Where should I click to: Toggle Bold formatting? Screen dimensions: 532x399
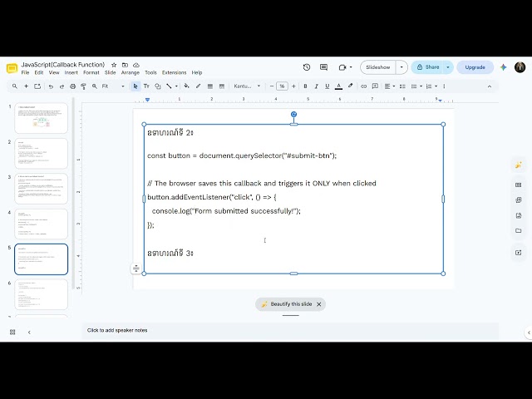(x=305, y=86)
